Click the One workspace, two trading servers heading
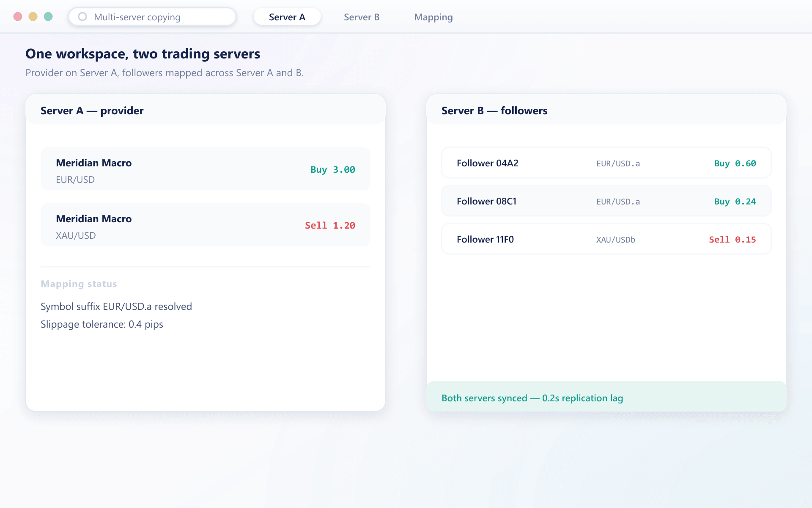Screen dimensions: 812x508 (x=143, y=54)
